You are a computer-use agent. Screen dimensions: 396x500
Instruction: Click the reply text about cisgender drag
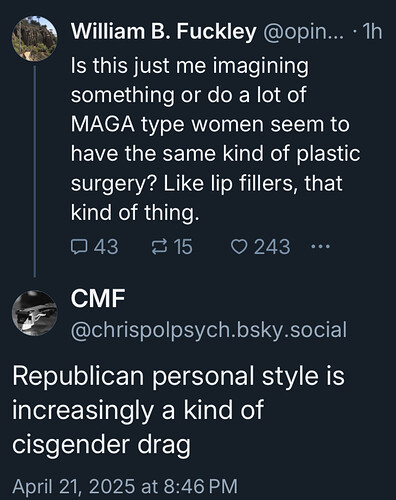(178, 410)
